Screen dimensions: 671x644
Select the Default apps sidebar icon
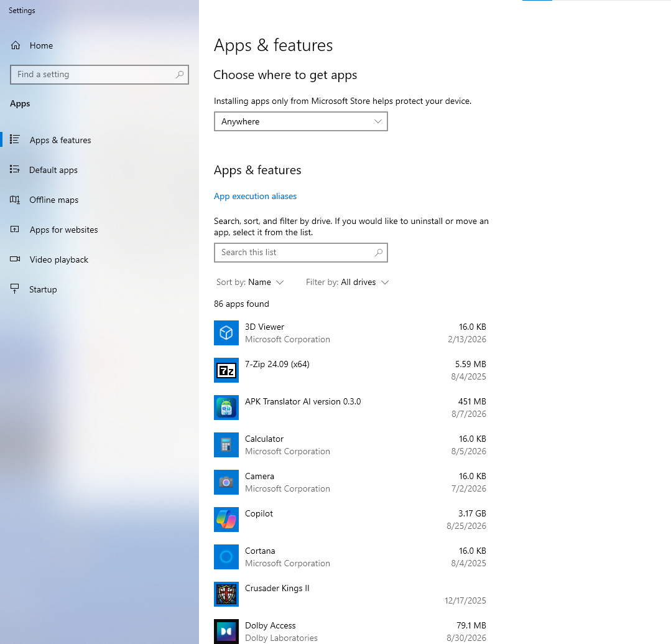(x=15, y=170)
